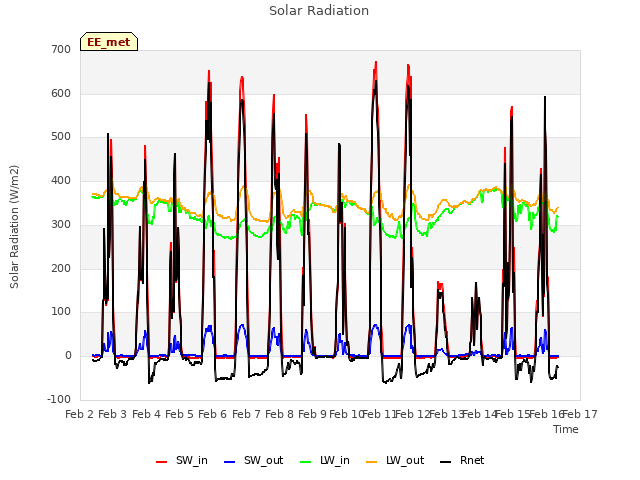Click the Feb 17 x-axis tick label
Viewport: 640px width, 480px height.
click(580, 414)
